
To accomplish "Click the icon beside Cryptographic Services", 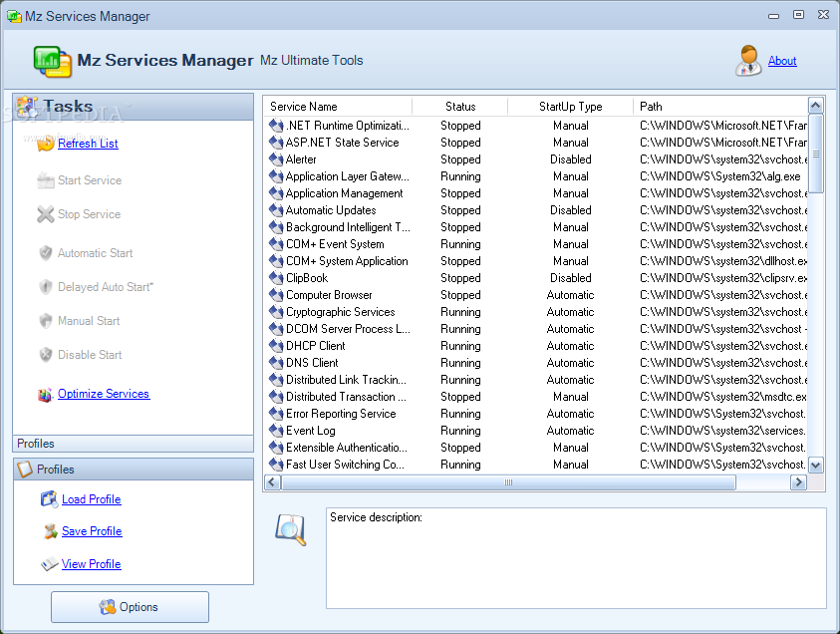I will 276,312.
